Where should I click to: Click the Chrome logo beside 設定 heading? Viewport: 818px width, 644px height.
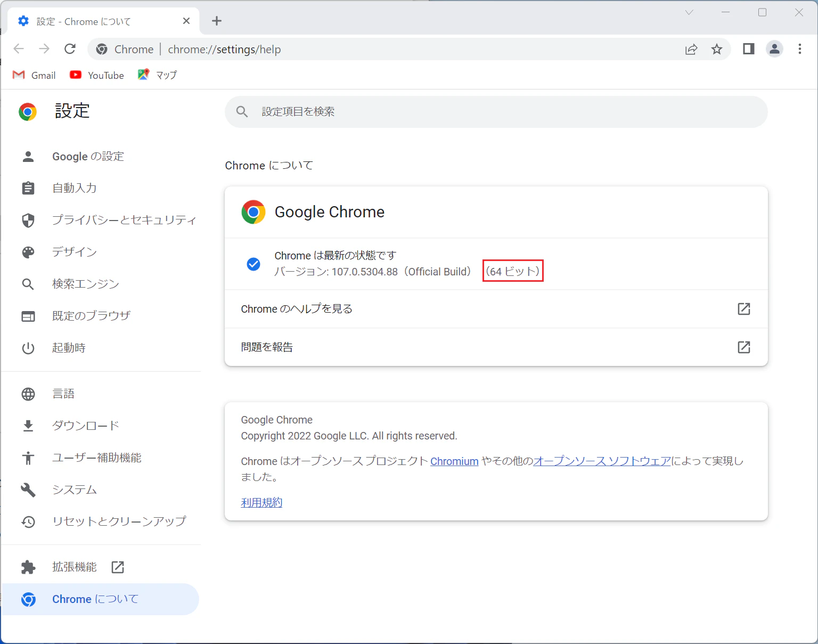(28, 112)
